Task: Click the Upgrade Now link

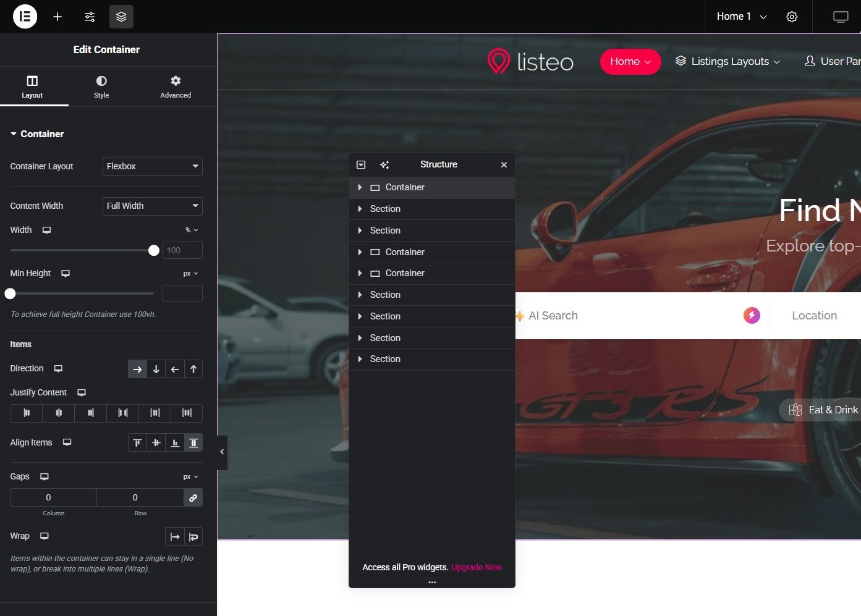Action: pyautogui.click(x=476, y=567)
